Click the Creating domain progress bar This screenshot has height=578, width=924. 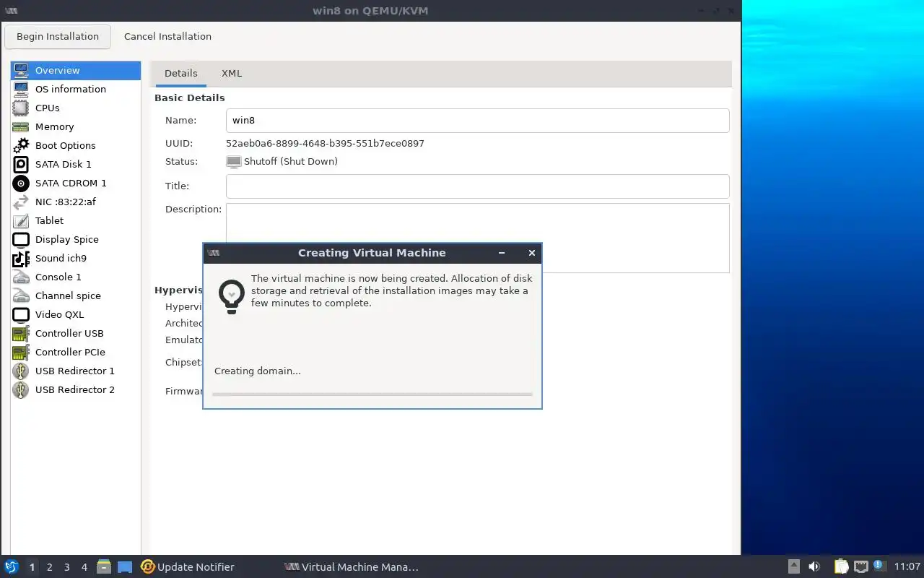click(372, 394)
